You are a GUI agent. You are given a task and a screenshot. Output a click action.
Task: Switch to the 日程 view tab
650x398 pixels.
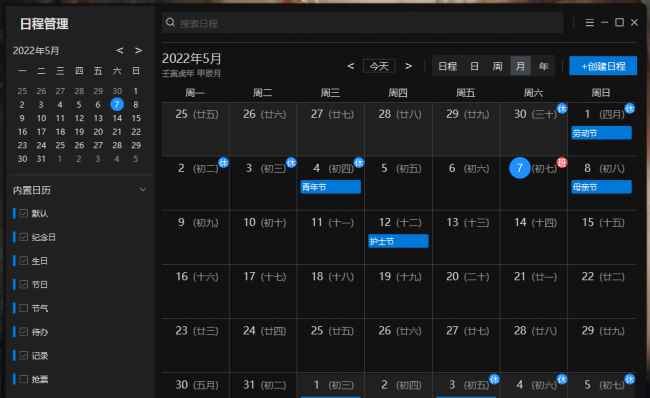click(447, 66)
